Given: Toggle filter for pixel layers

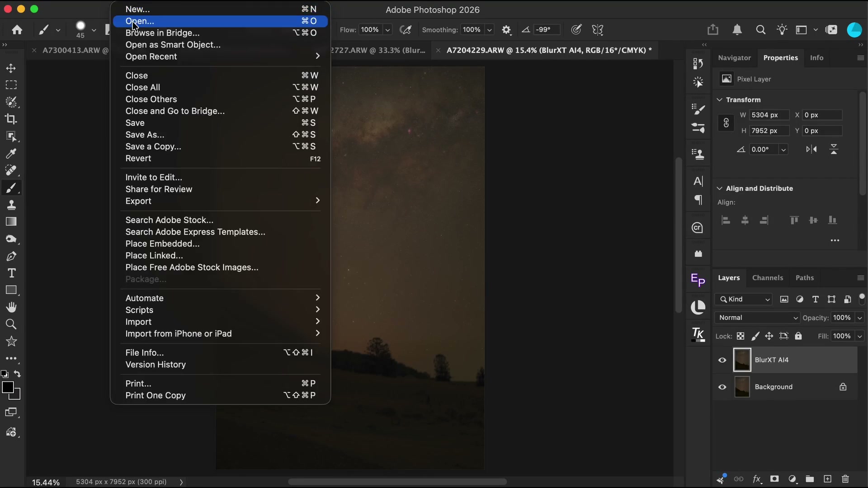Looking at the screenshot, I should click(784, 299).
